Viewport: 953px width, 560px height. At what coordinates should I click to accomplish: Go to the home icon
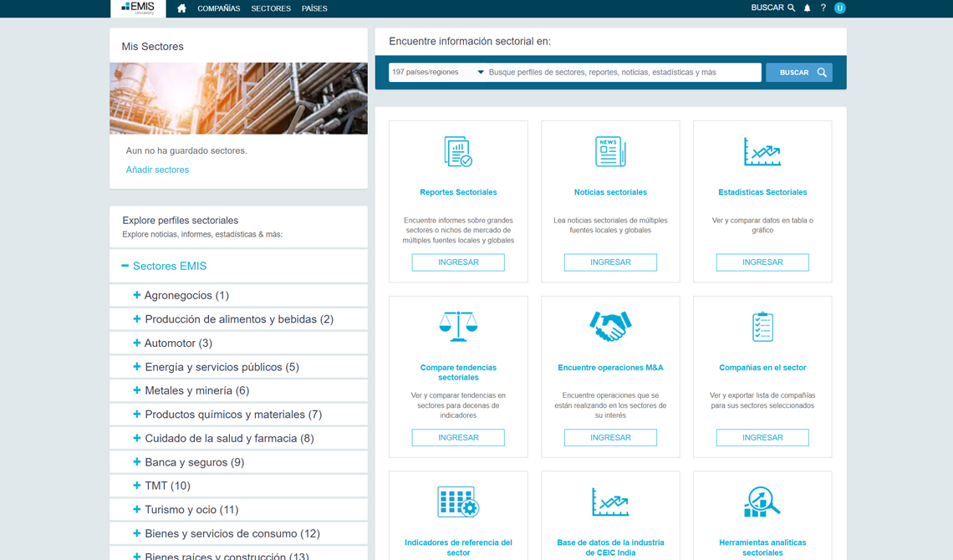pos(181,8)
